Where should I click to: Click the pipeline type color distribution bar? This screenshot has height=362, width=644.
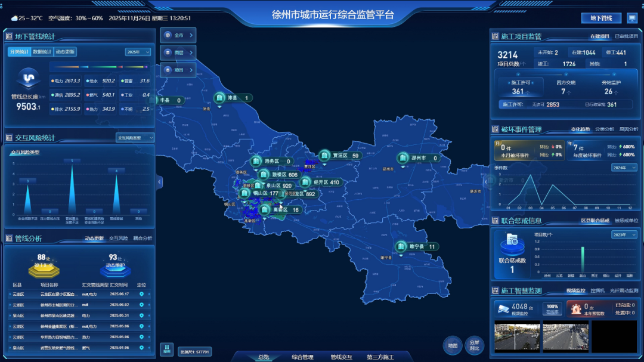coord(100,67)
